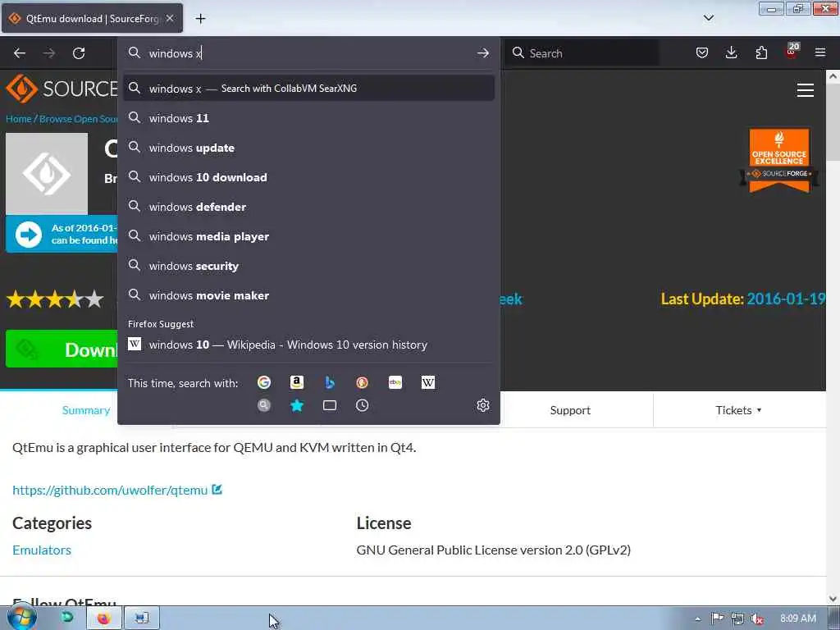Viewport: 840px width, 630px height.
Task: Click the taskbar clock showing 8:09 AM
Action: (x=798, y=619)
